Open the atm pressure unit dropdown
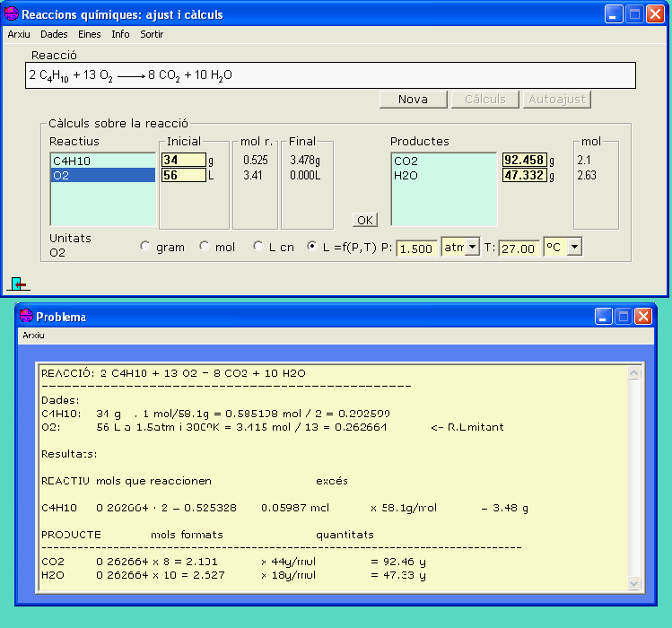Image resolution: width=672 pixels, height=628 pixels. [x=472, y=247]
